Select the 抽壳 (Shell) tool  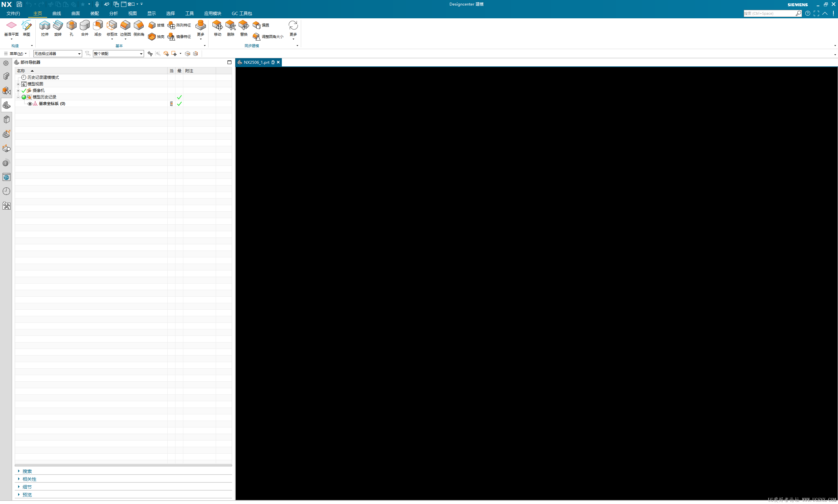coord(152,37)
